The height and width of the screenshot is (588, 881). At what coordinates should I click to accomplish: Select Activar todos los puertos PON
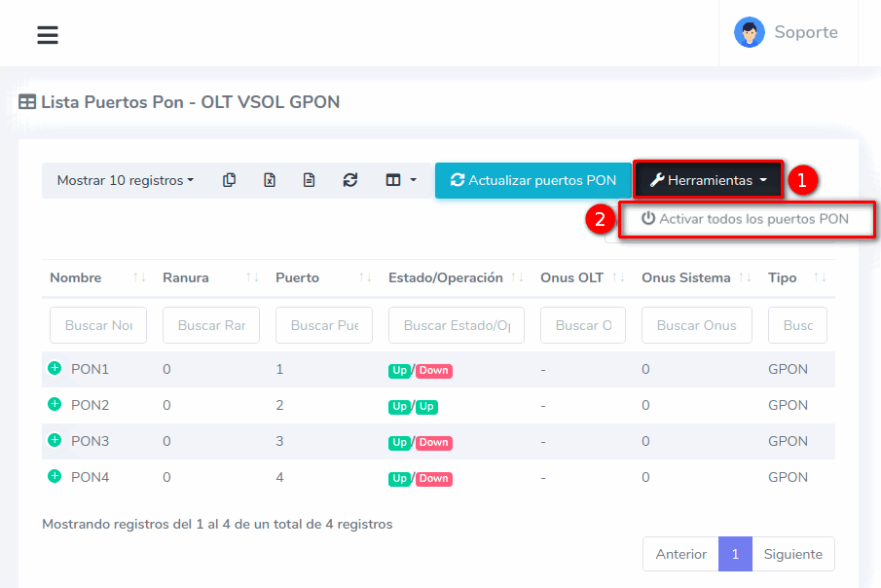[745, 219]
